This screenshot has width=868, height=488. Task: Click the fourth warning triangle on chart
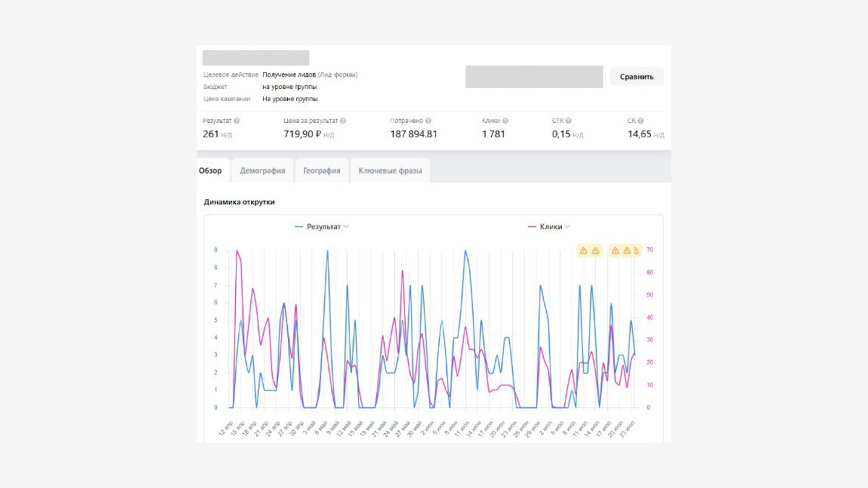tap(627, 251)
